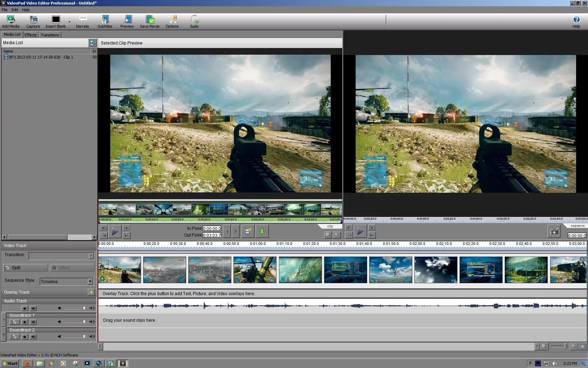588x368 pixels.
Task: Play the selected clip preview
Action: pos(115,232)
